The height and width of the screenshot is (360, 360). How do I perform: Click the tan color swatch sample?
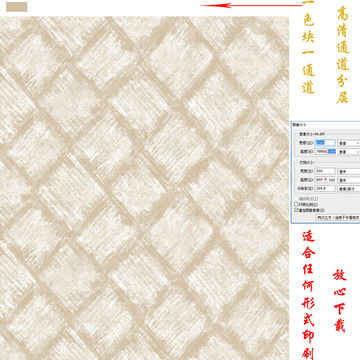[17, 7]
